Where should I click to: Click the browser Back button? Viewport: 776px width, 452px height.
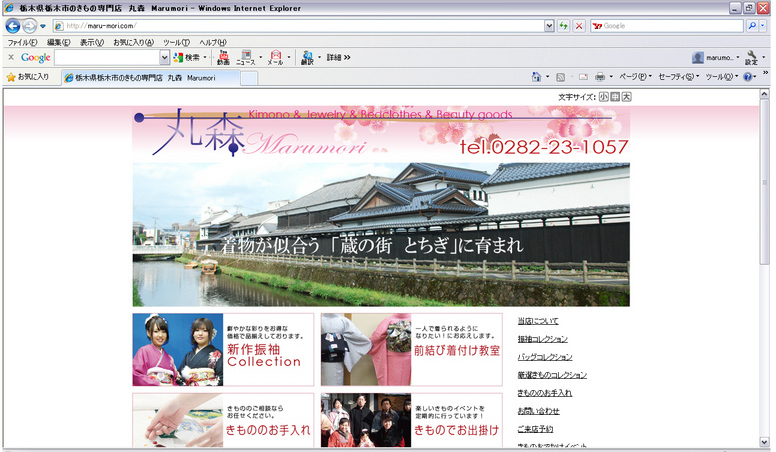coord(13,26)
